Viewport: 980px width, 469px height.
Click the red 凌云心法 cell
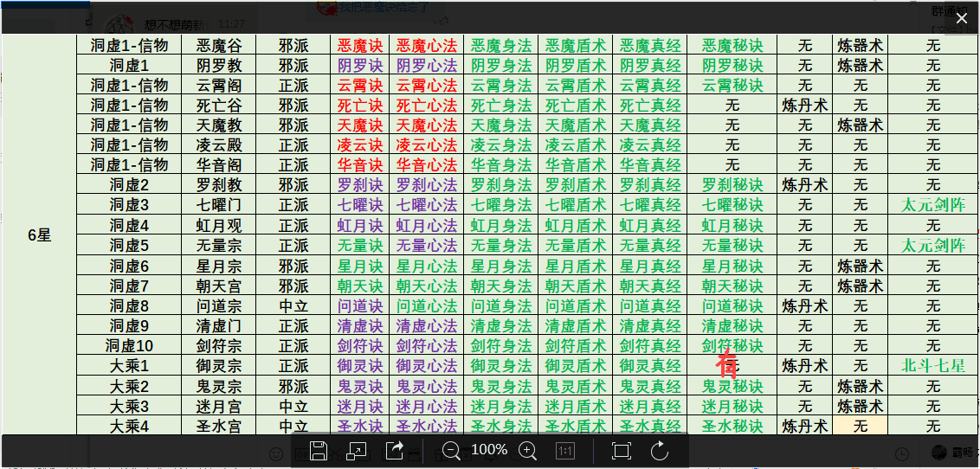427,145
